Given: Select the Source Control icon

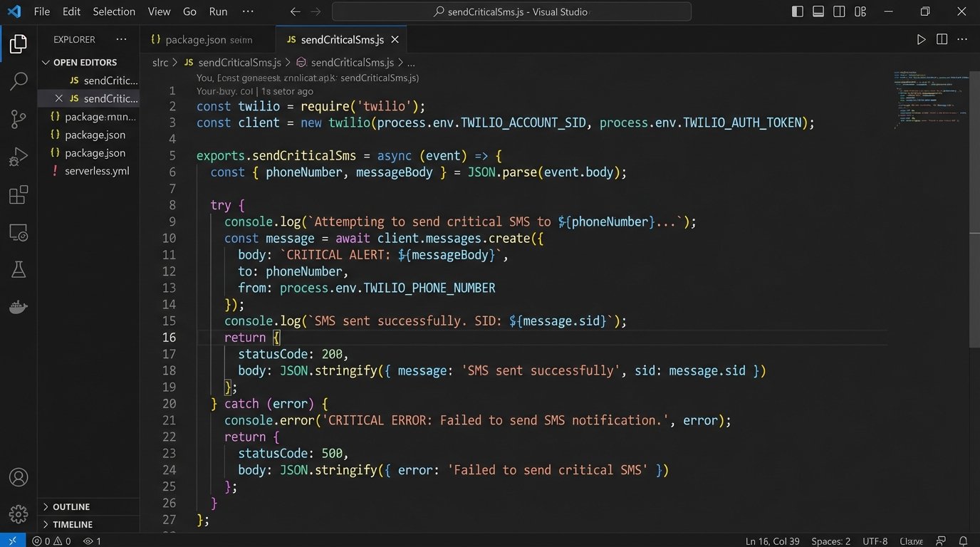Looking at the screenshot, I should [x=18, y=119].
